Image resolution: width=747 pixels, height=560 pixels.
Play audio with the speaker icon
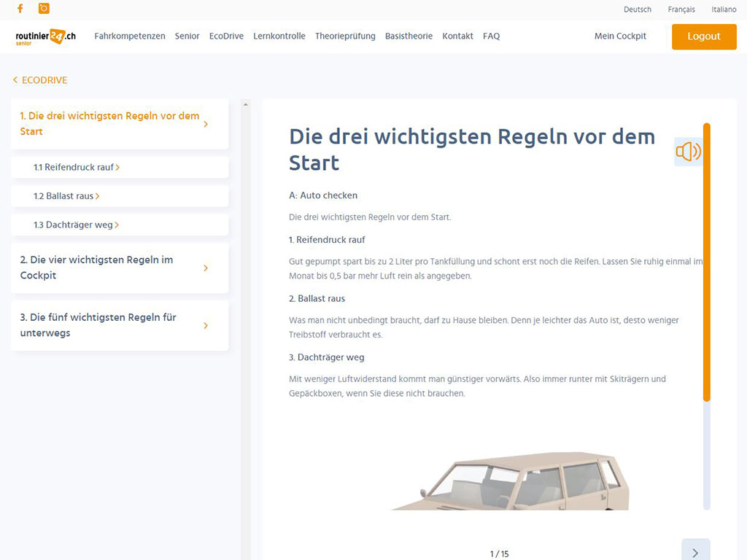[688, 152]
